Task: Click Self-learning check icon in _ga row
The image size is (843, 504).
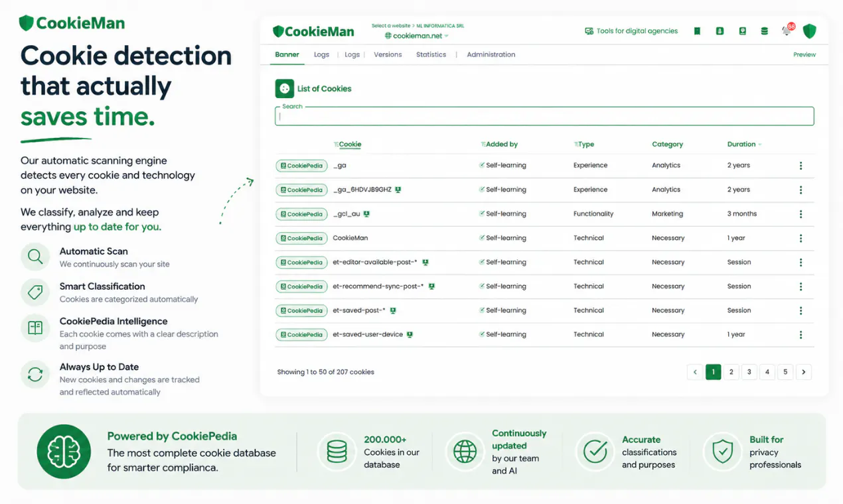Action: point(482,165)
